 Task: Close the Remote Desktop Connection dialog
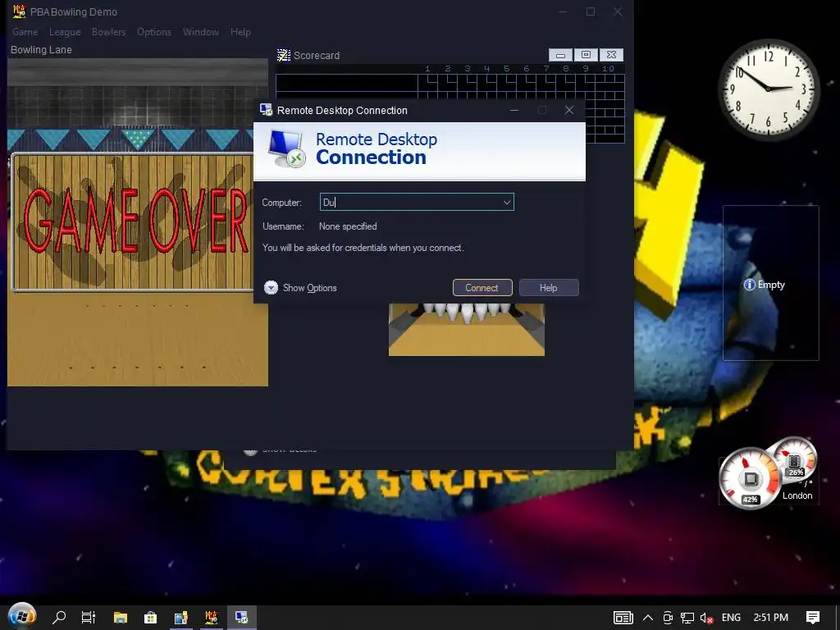pos(569,110)
